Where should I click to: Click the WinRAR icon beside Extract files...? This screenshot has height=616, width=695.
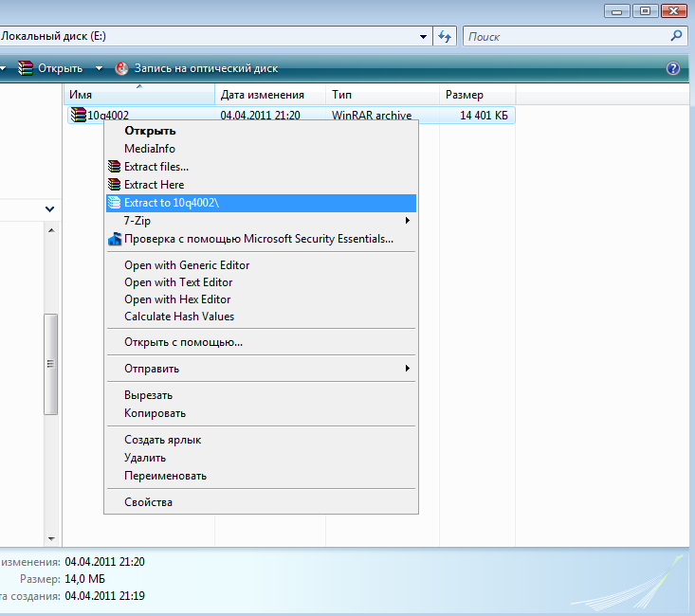pos(115,167)
